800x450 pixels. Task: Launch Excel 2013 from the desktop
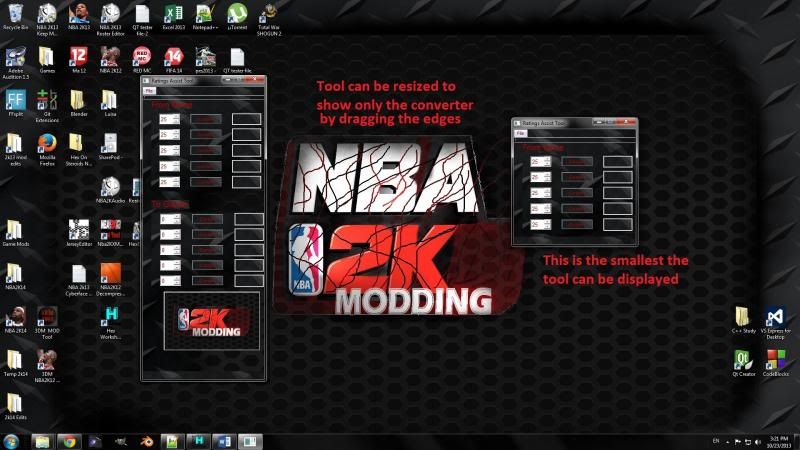[173, 17]
